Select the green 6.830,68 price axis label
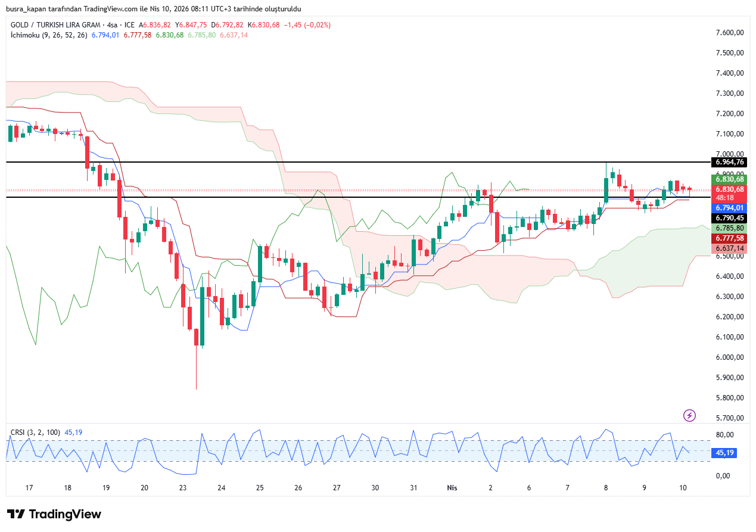 point(729,179)
